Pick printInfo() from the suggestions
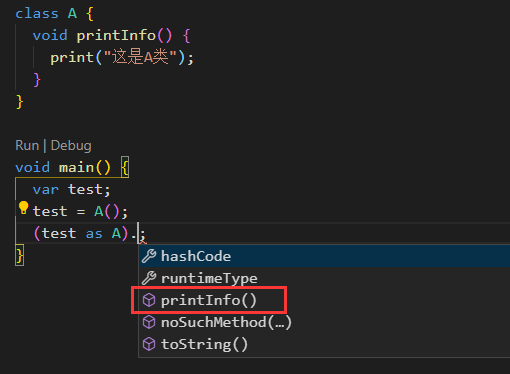510x374 pixels. point(324,300)
